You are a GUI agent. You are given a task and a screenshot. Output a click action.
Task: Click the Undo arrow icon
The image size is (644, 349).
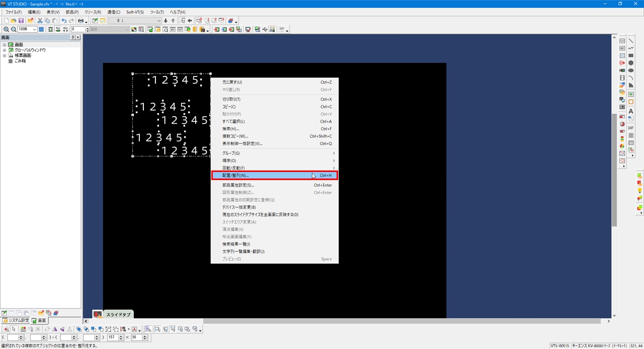(x=64, y=21)
